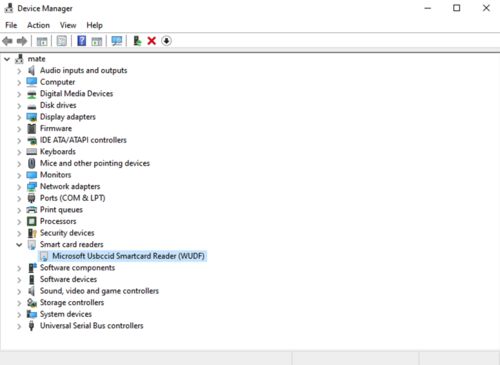Expand the Monitors category arrow
500x365 pixels.
(x=19, y=175)
